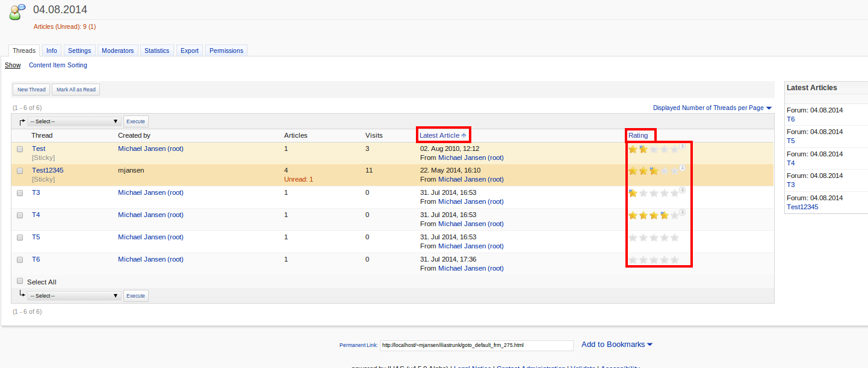
Task: Set the T3 thread rating to three stars
Action: [x=654, y=193]
